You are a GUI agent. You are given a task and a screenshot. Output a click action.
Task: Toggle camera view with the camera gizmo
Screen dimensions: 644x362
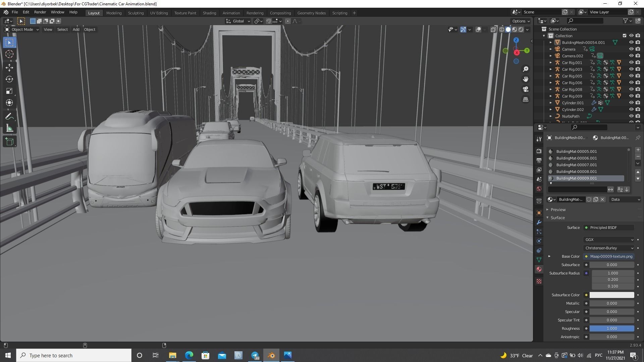526,89
